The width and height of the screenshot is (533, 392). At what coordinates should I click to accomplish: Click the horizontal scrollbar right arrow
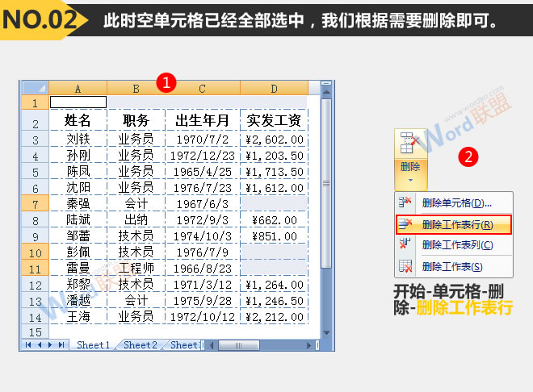[308, 345]
